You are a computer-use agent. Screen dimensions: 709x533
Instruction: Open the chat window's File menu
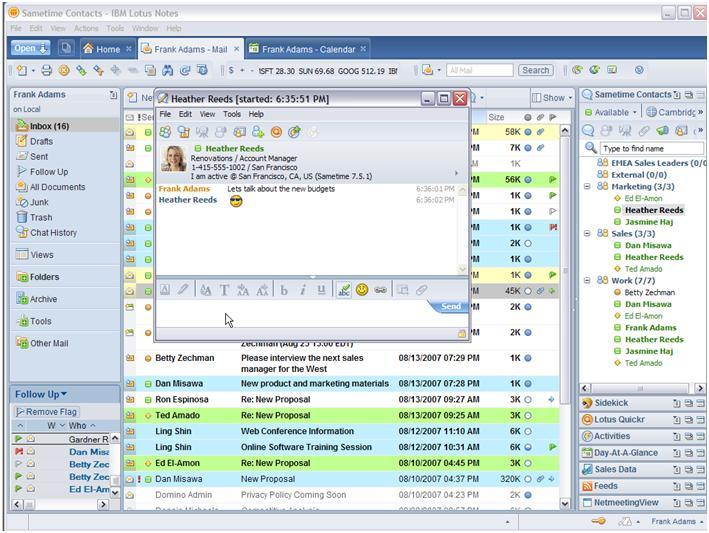tap(165, 114)
